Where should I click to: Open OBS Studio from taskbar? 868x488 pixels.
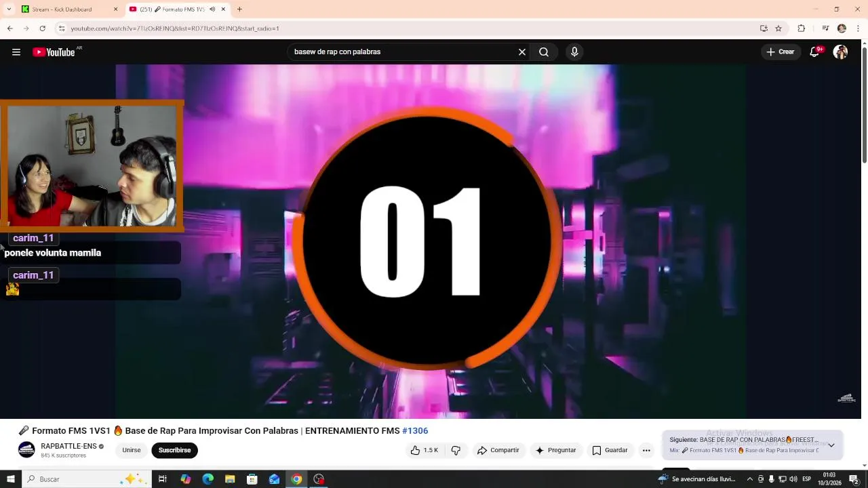[319, 479]
